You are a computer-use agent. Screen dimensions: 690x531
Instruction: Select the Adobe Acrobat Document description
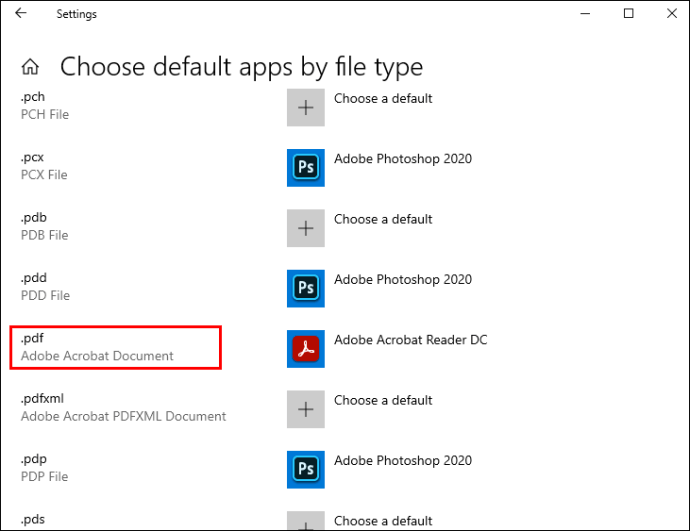pyautogui.click(x=97, y=356)
